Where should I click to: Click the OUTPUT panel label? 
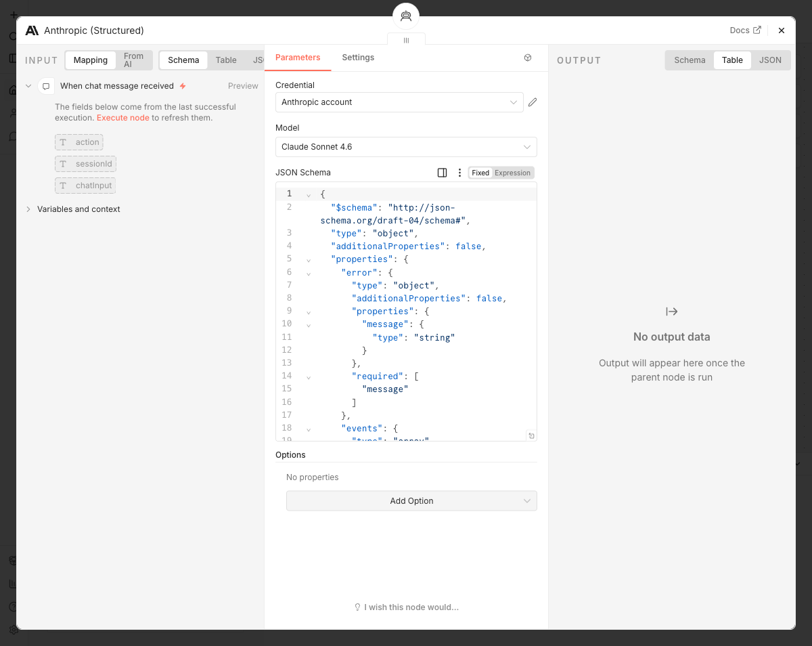tap(579, 60)
